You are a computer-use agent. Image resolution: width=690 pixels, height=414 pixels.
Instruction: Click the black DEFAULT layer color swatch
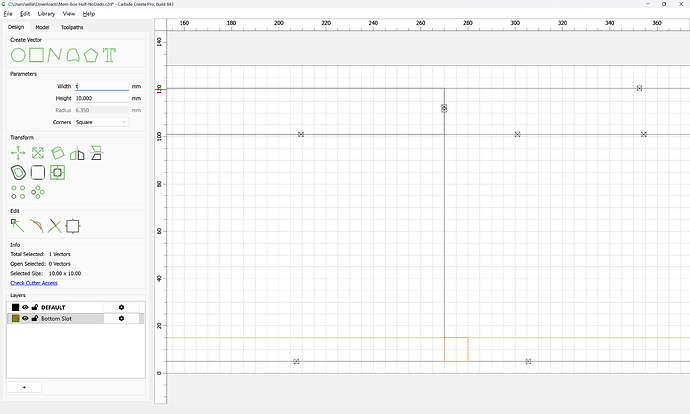click(x=15, y=307)
